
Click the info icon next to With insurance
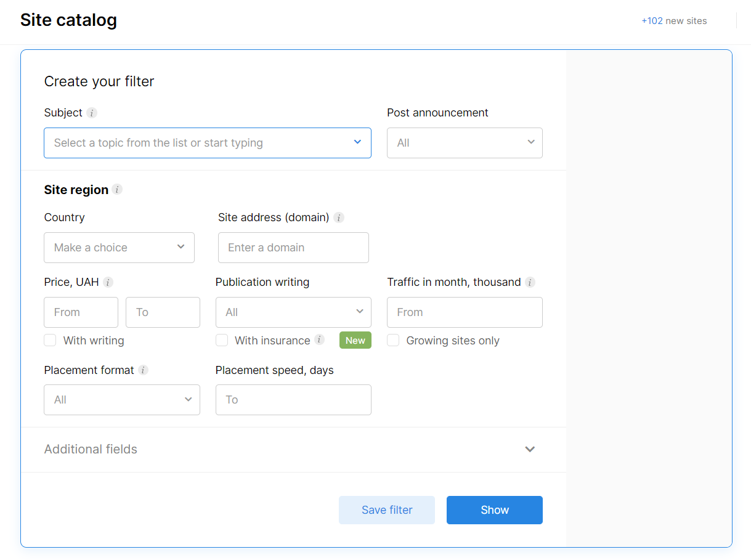point(320,340)
